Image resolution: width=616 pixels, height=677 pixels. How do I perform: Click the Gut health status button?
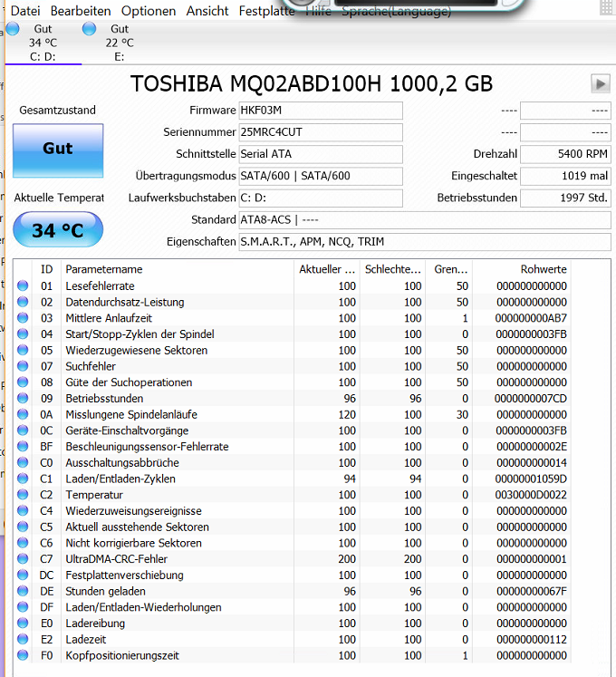[58, 150]
